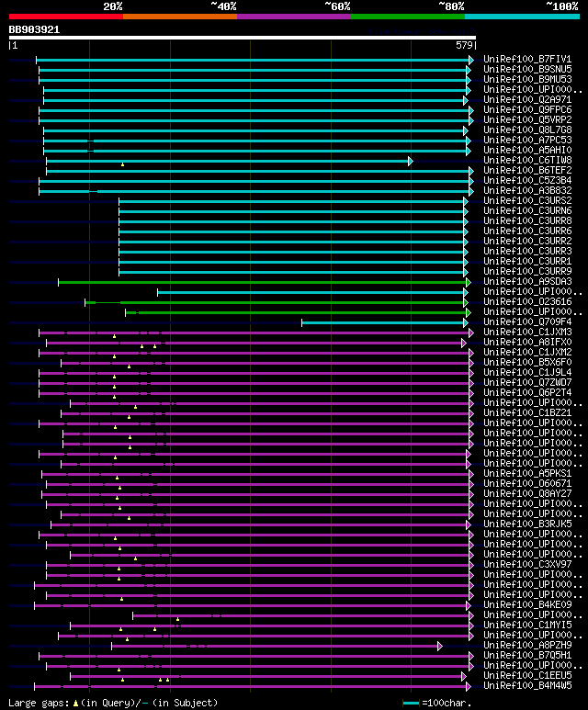Click label UniRef100_O23616

coord(527,301)
